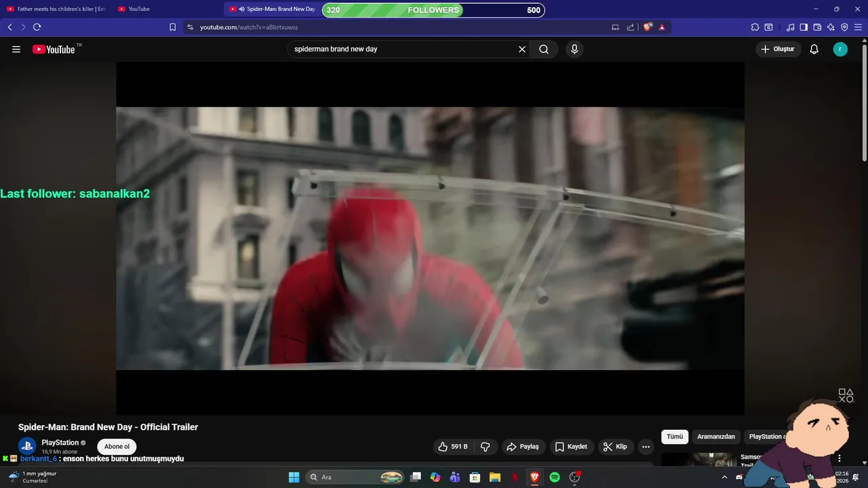Open Task View in the taskbar

(x=416, y=477)
